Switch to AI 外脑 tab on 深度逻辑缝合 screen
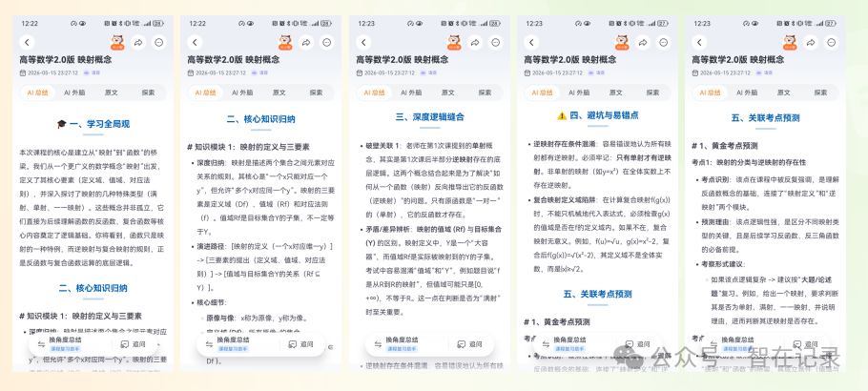The image size is (868, 391). click(411, 93)
